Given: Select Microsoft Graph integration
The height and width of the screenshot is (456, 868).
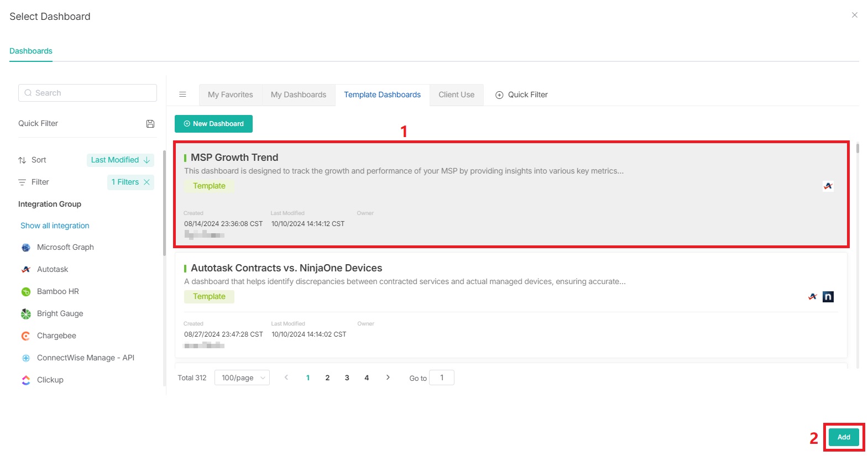Looking at the screenshot, I should click(65, 247).
